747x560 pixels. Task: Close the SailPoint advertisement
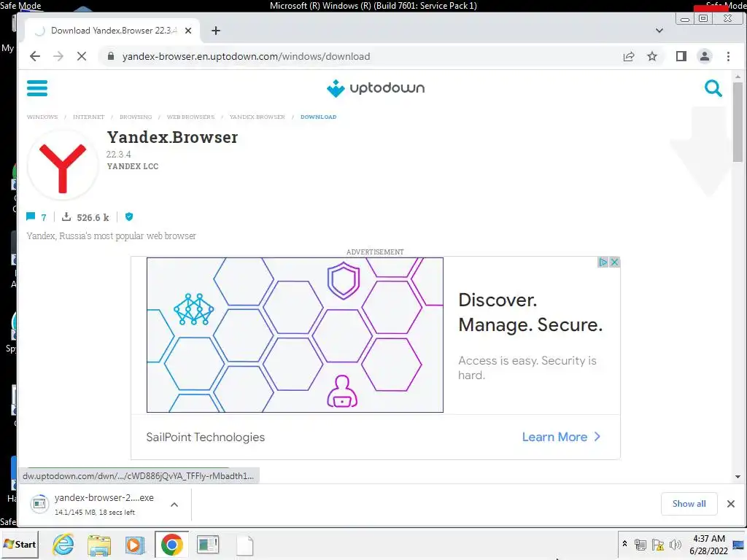tap(614, 262)
